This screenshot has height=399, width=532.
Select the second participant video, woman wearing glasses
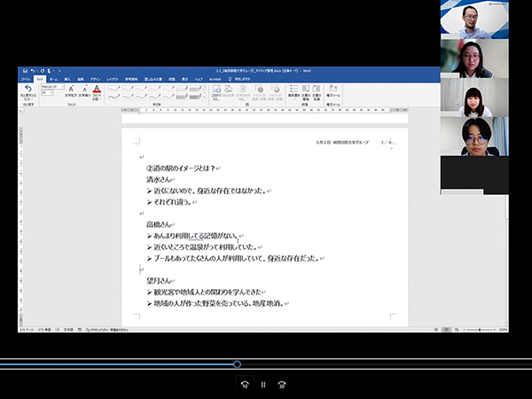474,59
